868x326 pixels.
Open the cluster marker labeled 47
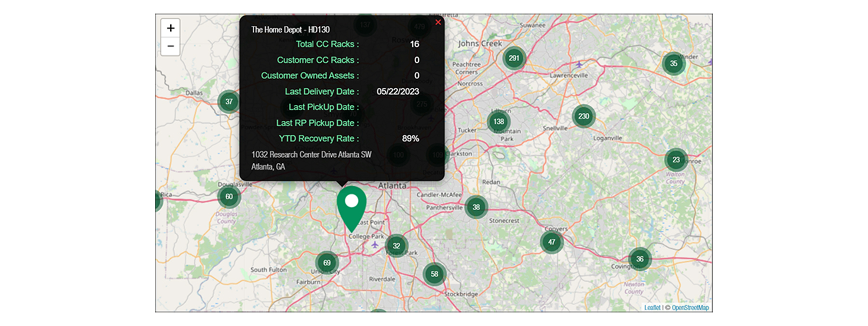[x=551, y=242]
